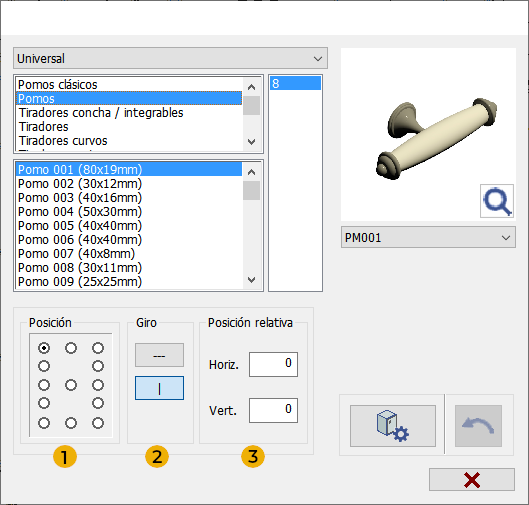Click the undo curved arrow button

(478, 426)
